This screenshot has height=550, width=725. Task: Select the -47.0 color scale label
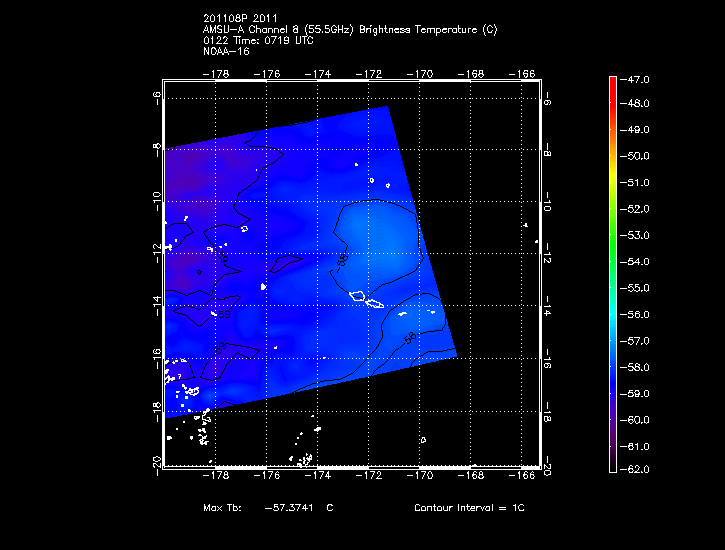pyautogui.click(x=639, y=78)
